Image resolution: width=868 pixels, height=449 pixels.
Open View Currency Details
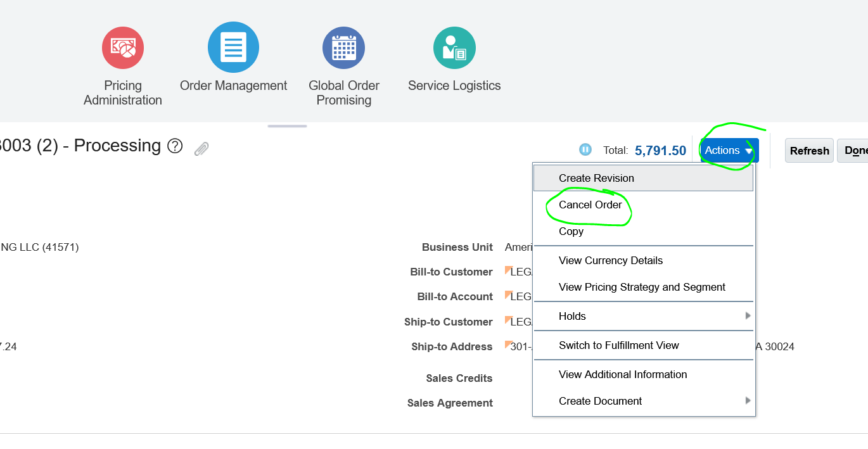[x=644, y=260]
